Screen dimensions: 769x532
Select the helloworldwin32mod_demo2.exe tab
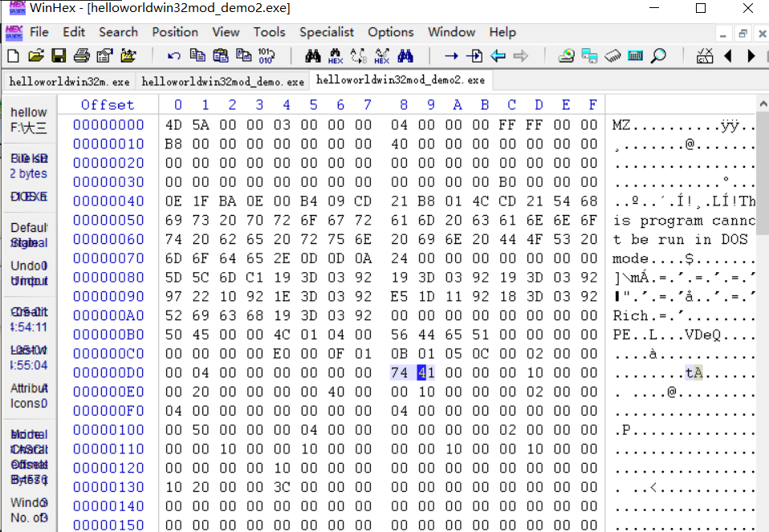pyautogui.click(x=401, y=80)
